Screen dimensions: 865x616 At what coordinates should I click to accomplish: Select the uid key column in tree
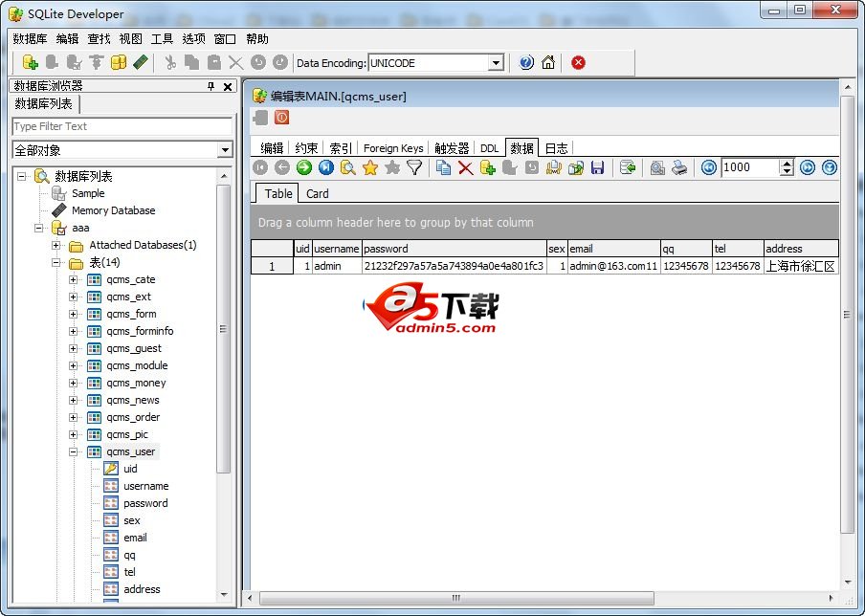coord(130,469)
